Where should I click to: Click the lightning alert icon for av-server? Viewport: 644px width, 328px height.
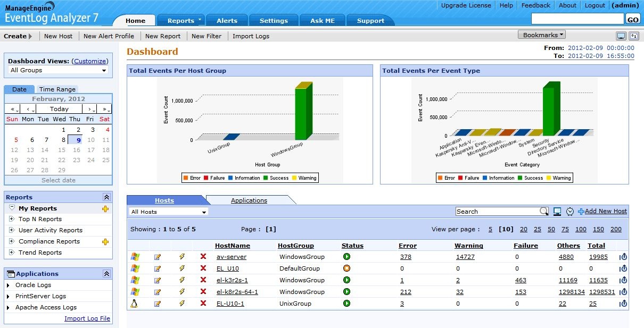181,257
